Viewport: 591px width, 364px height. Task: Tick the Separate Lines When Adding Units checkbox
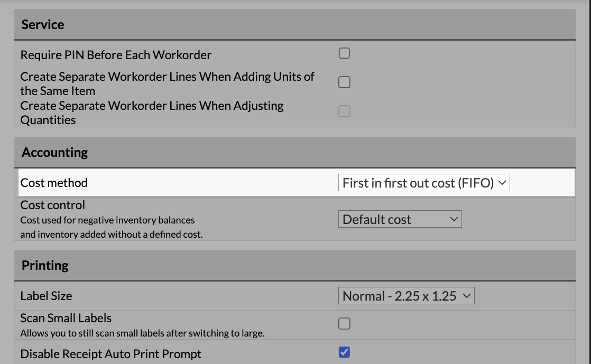[x=344, y=82]
